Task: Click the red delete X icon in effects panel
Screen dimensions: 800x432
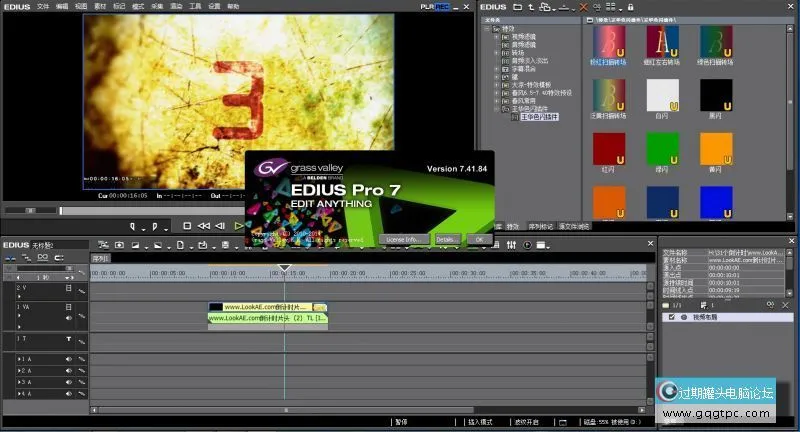Action: 584,7
